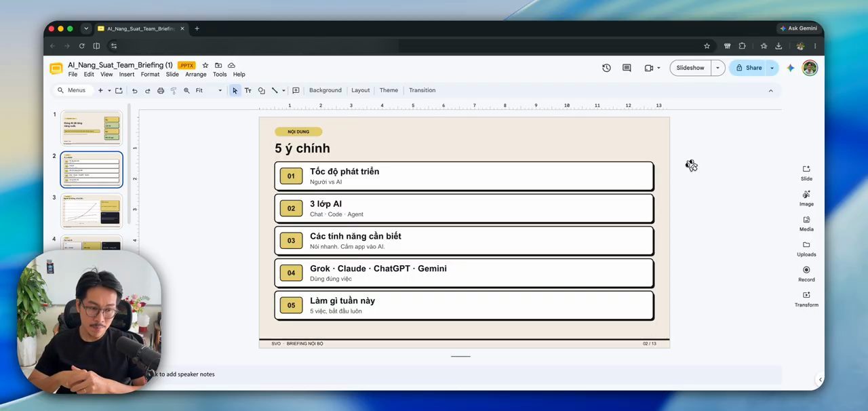Open the Slide side panel tool
This screenshot has height=411, width=868.
tap(806, 173)
